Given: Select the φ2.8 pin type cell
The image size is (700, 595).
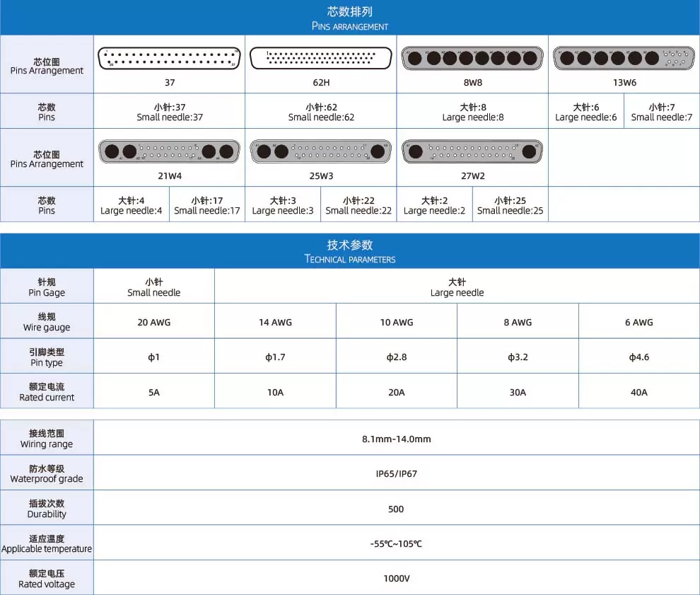Looking at the screenshot, I should pyautogui.click(x=397, y=357).
